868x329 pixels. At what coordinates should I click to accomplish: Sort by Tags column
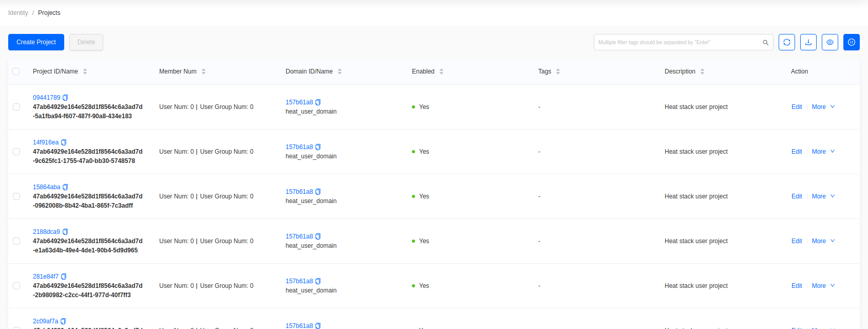(558, 71)
